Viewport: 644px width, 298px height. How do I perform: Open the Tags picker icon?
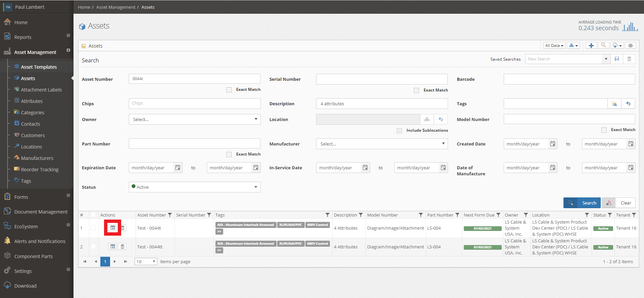614,104
